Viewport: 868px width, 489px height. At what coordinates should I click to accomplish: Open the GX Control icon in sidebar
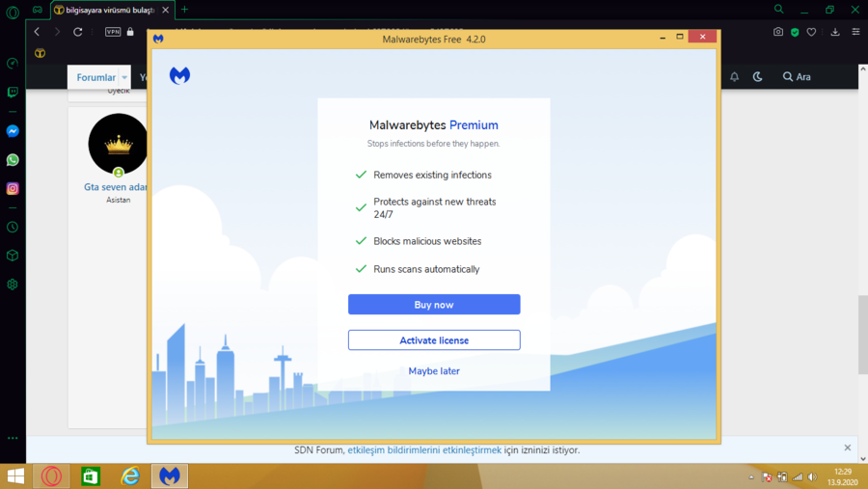(13, 64)
